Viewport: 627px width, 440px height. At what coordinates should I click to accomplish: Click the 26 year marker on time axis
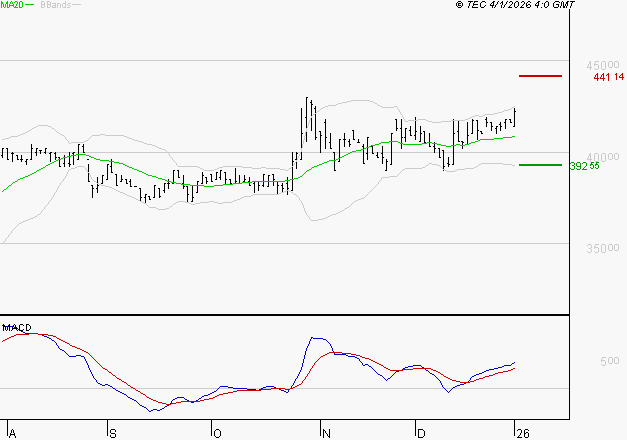523,434
